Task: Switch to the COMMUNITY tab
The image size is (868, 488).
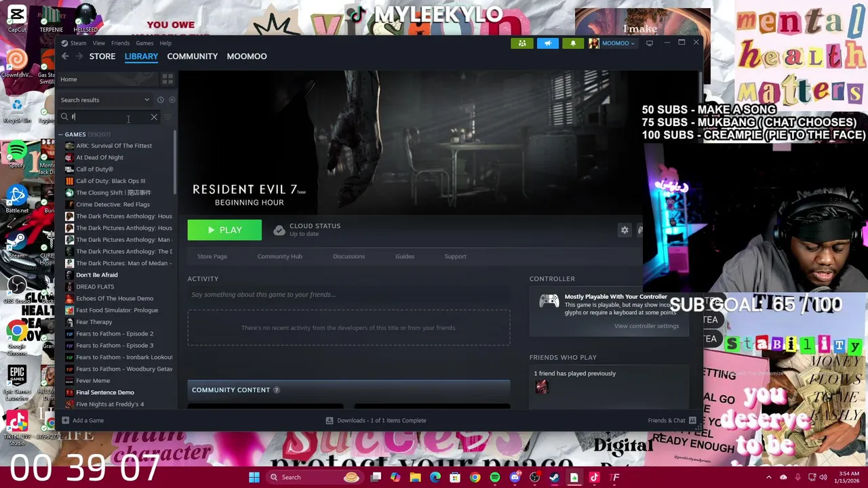Action: (x=193, y=56)
